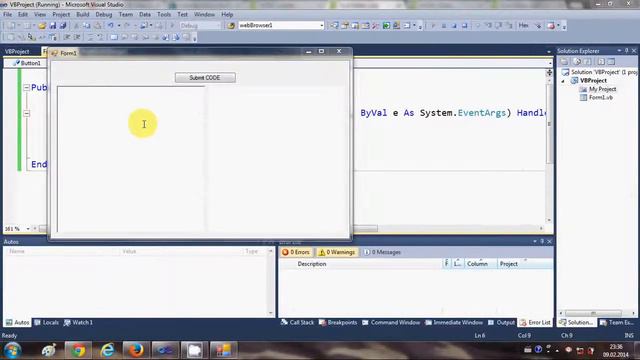Click inside Form1's left text box
640x360 pixels.
click(131, 159)
